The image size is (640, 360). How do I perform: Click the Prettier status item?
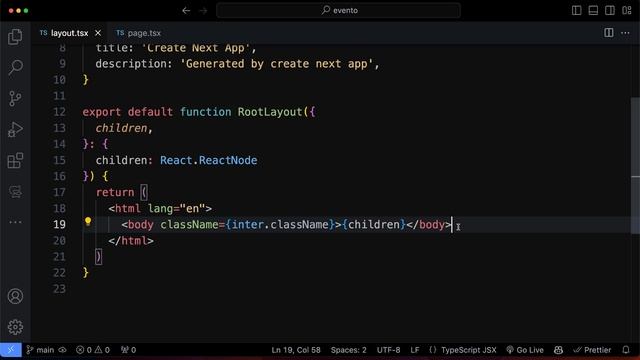coord(592,350)
